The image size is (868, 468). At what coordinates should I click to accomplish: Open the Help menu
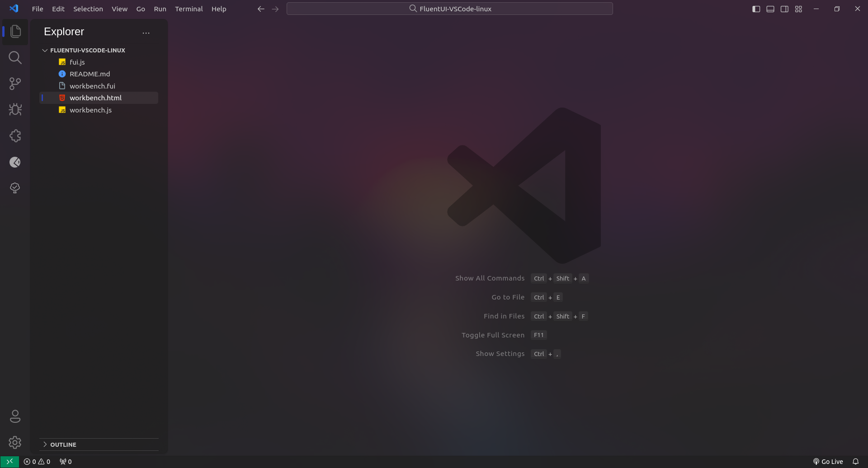(x=219, y=9)
